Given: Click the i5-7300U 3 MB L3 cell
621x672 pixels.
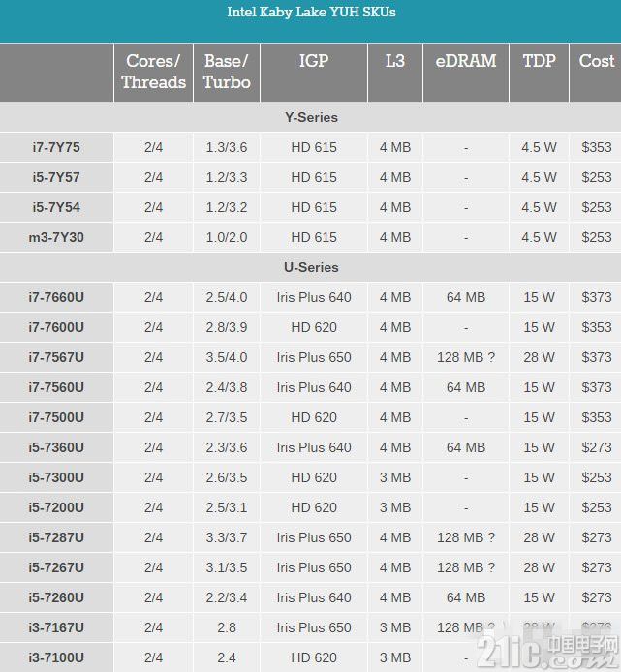Looking at the screenshot, I should 395,477.
